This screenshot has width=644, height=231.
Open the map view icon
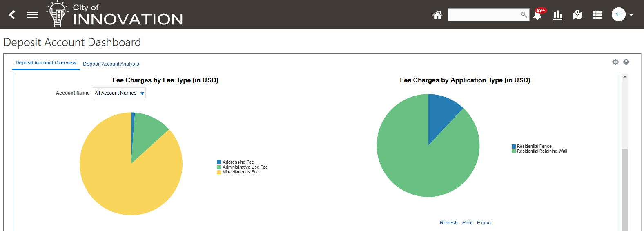coord(577,15)
